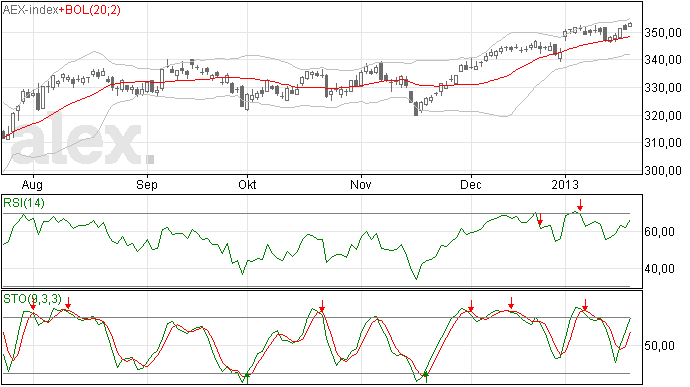Click the Dec month label
690x387 pixels.
click(471, 184)
